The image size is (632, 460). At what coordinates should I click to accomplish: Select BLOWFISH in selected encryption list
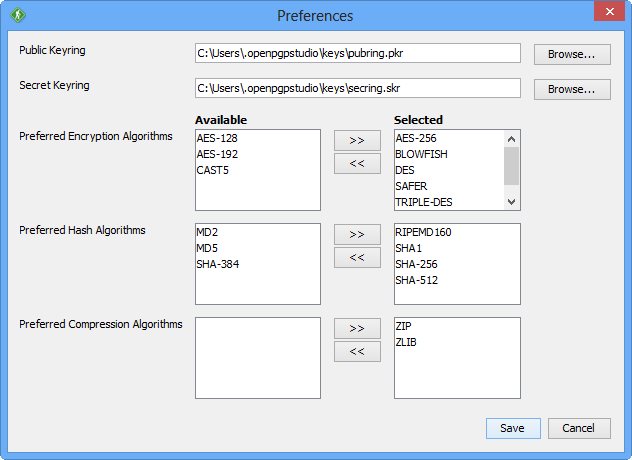coord(421,154)
